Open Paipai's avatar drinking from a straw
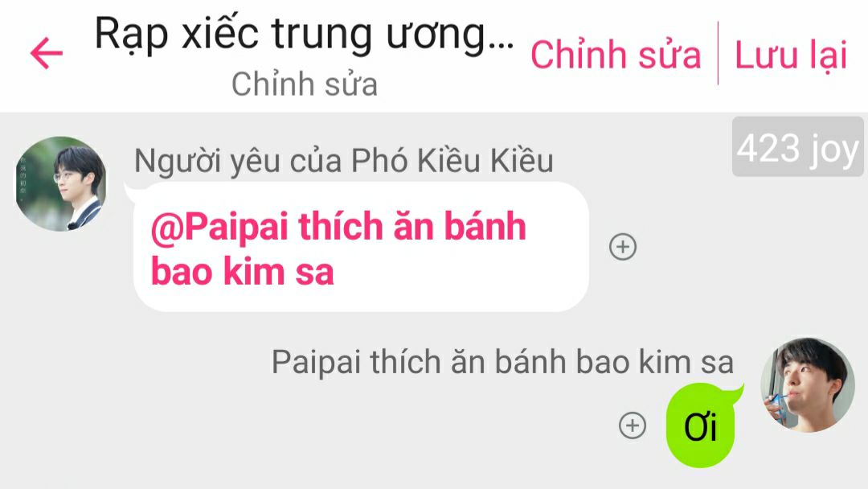The width and height of the screenshot is (868, 489). pos(808,385)
